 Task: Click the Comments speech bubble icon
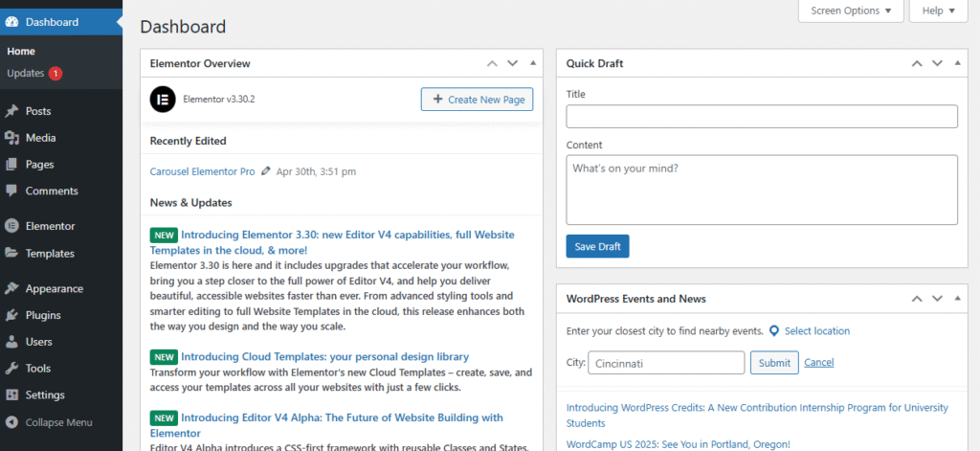11,191
